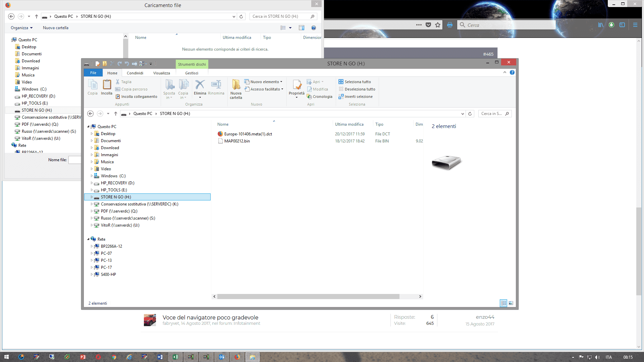Go back in Caricamento file dialog
Screen dimensions: 644x362
pos(11,16)
